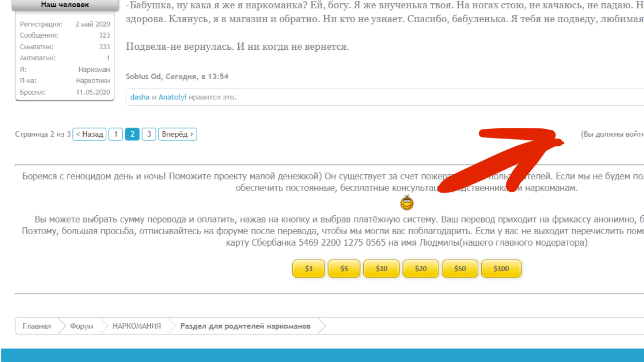The width and height of the screenshot is (644, 362).
Task: Pick the $100 donation button
Action: (x=501, y=269)
